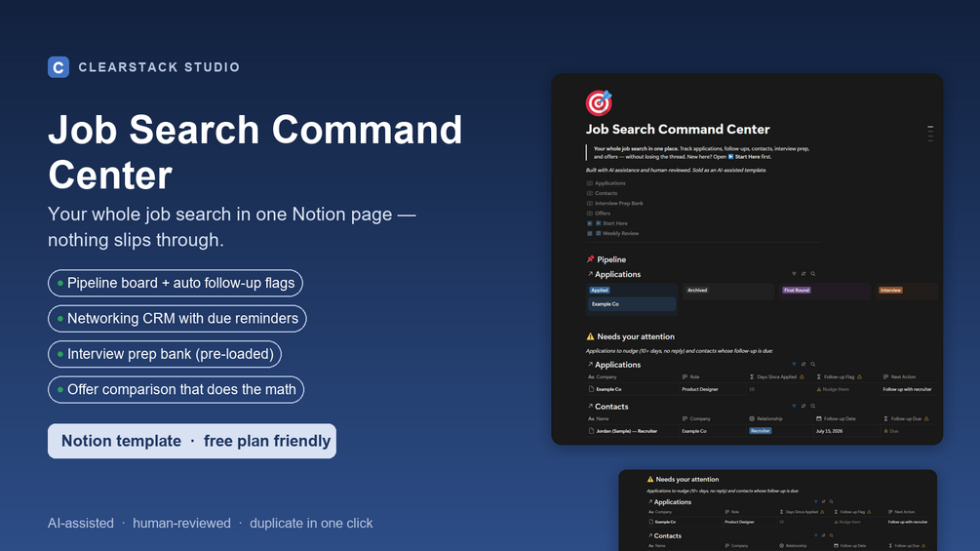980x551 pixels.
Task: Click Name column header of Contacts, large preview
Action: click(598, 418)
